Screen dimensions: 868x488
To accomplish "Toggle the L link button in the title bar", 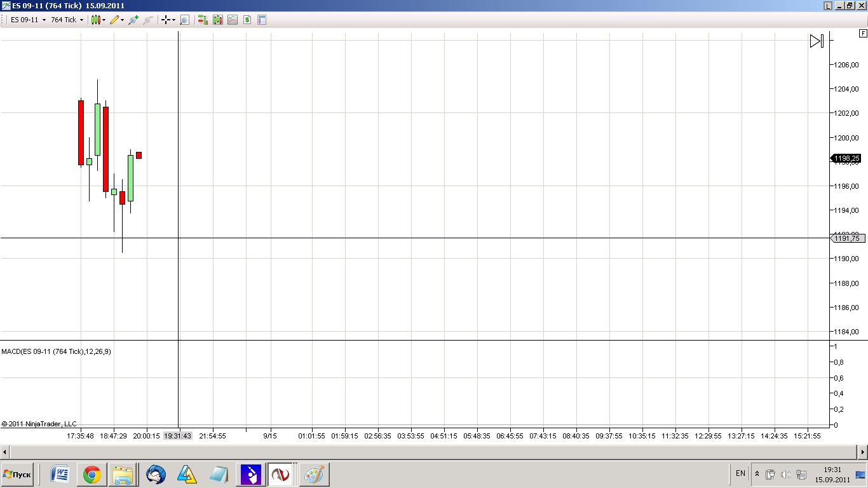I will coord(827,6).
